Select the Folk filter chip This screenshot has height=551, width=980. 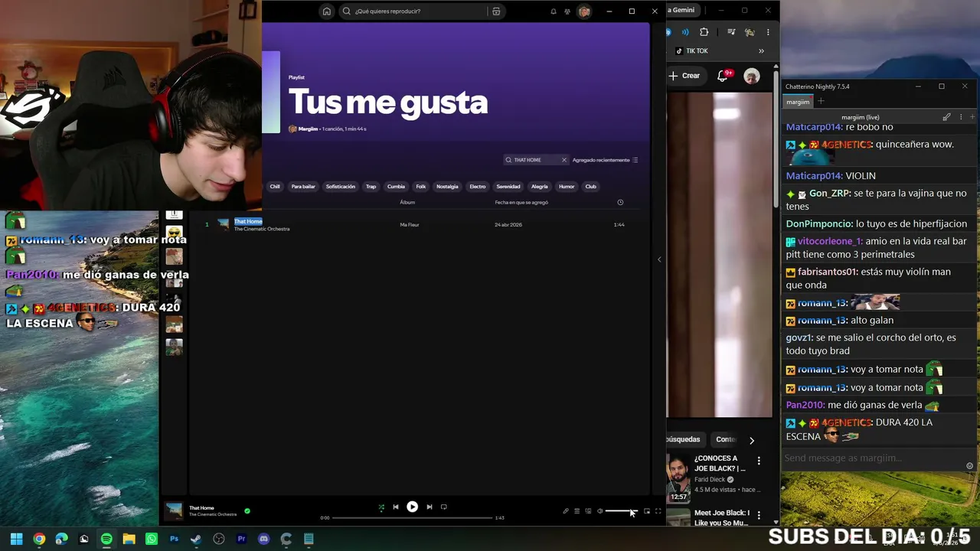(x=421, y=187)
